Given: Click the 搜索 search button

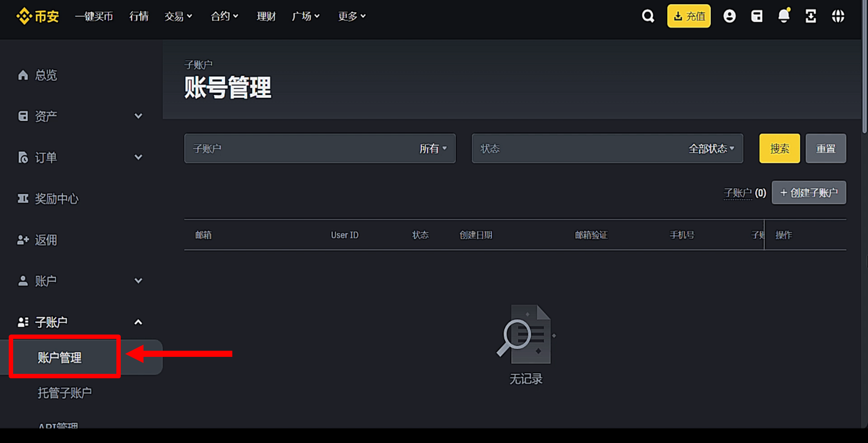Looking at the screenshot, I should (x=779, y=148).
